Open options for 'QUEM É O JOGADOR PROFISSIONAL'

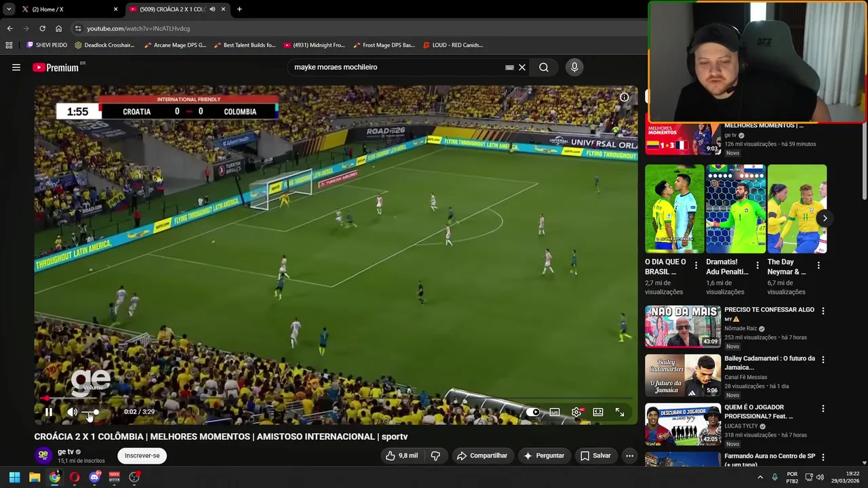(x=823, y=409)
